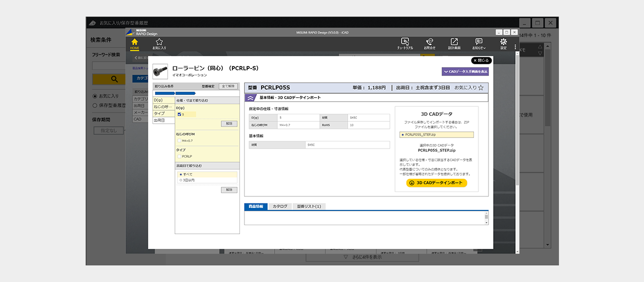Open the チュートリアル tutorial icon
Viewport: 644px width, 282px height.
405,42
